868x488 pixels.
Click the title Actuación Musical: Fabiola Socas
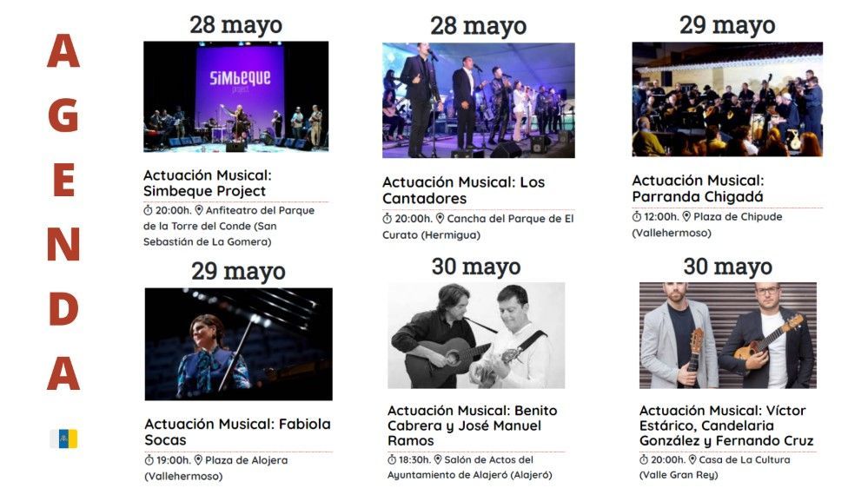point(237,432)
